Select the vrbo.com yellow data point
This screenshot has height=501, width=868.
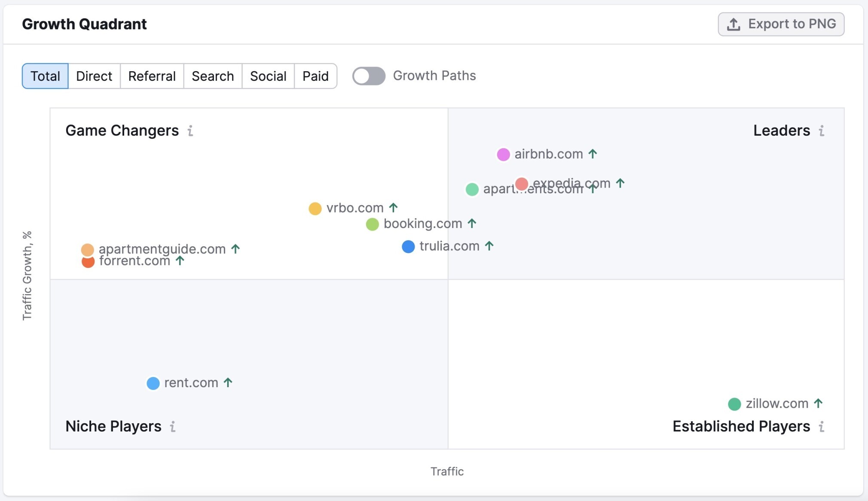(x=315, y=209)
